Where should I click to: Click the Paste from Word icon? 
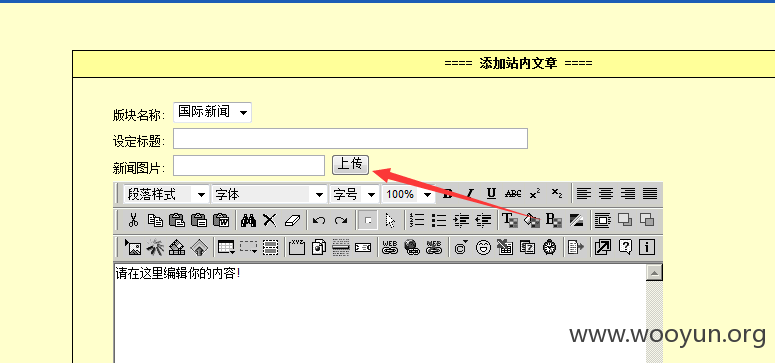coord(221,220)
